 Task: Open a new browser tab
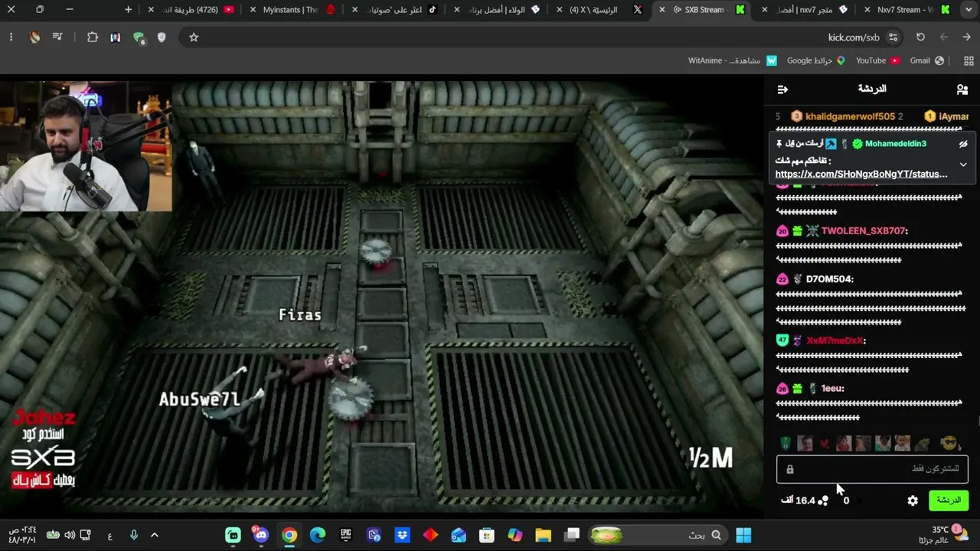(128, 10)
